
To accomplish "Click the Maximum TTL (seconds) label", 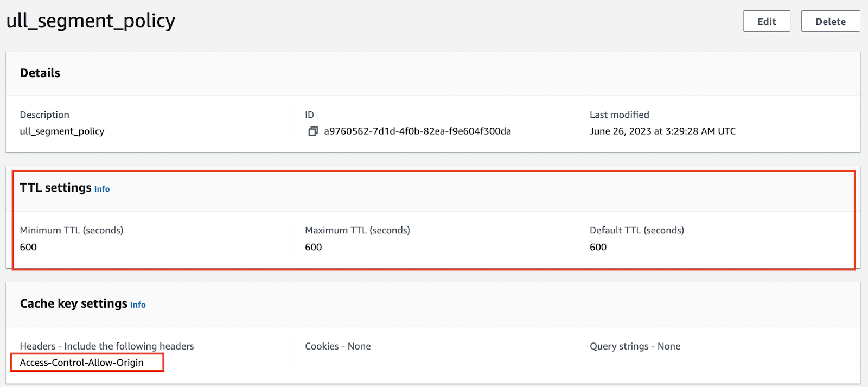I will [357, 231].
